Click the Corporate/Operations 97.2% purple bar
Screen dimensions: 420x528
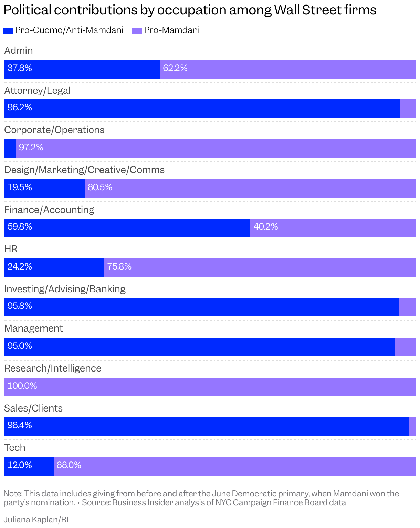click(216, 149)
